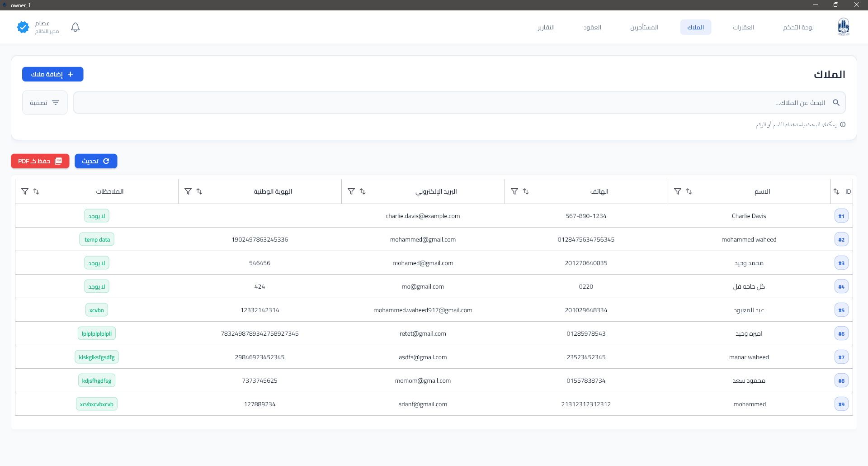
Task: Click ID badge #6
Action: (x=841, y=333)
